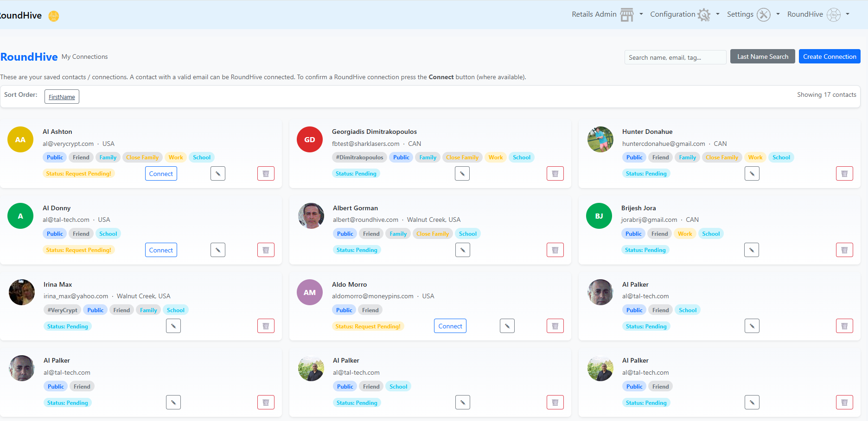
Task: Delete Georgiadis Dimitrakopoulos contact trash icon
Action: [x=555, y=174]
